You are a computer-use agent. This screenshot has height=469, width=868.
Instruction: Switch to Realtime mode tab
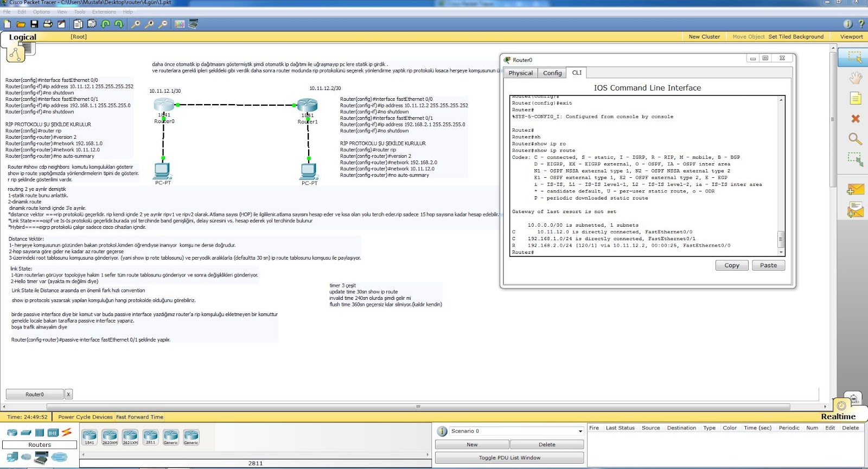click(x=838, y=416)
